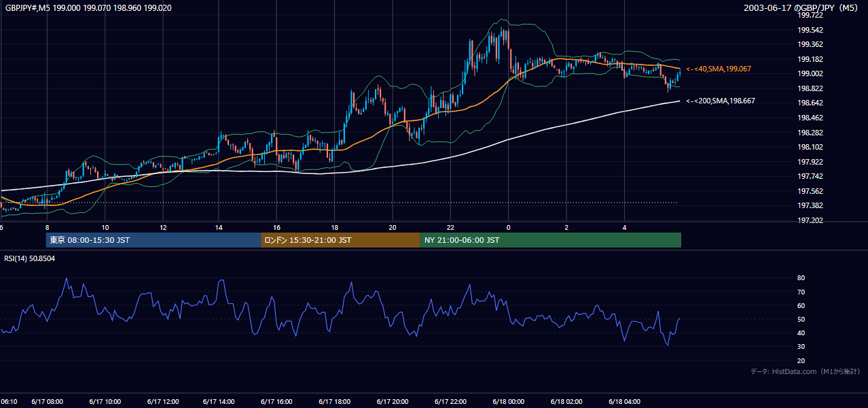868x408 pixels.
Task: Click RSI scale value 40
Action: (x=801, y=333)
